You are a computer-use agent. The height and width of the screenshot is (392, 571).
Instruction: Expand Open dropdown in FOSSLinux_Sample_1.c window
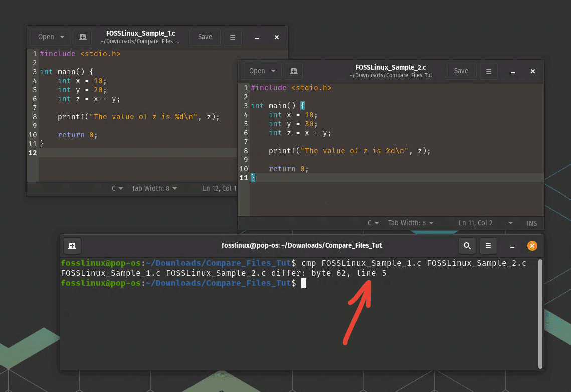(x=51, y=37)
